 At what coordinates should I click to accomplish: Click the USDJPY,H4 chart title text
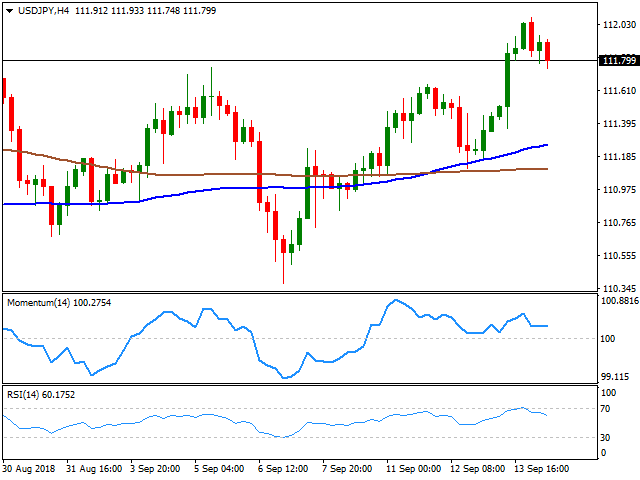(43, 11)
